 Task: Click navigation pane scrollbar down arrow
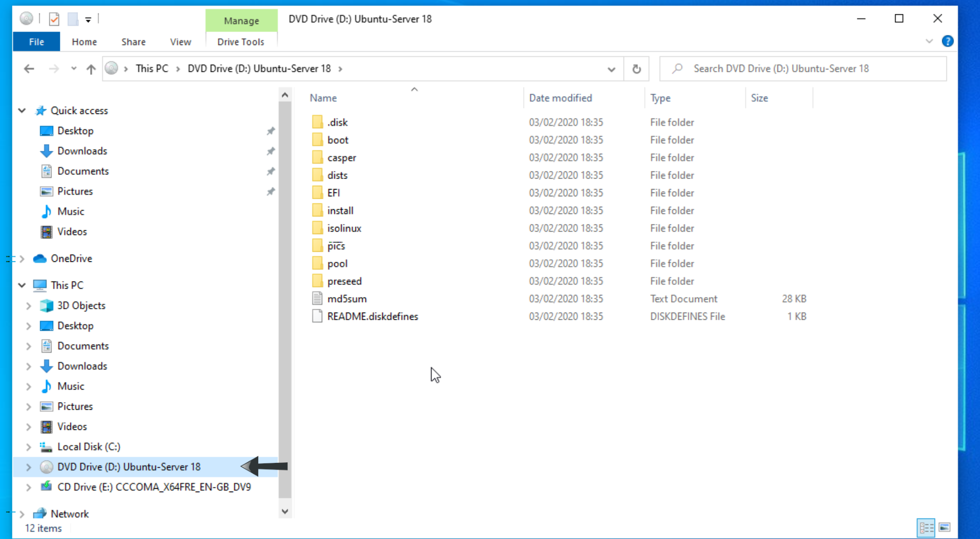click(x=285, y=511)
